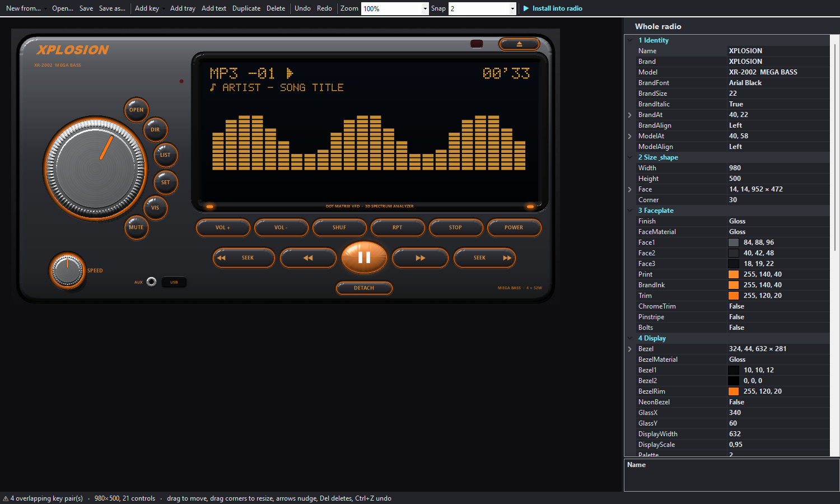Click the Face1 color swatch

click(x=734, y=242)
